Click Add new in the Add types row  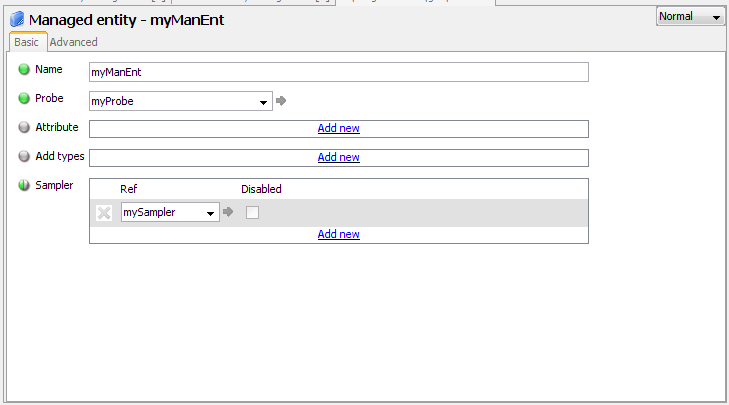pos(338,157)
